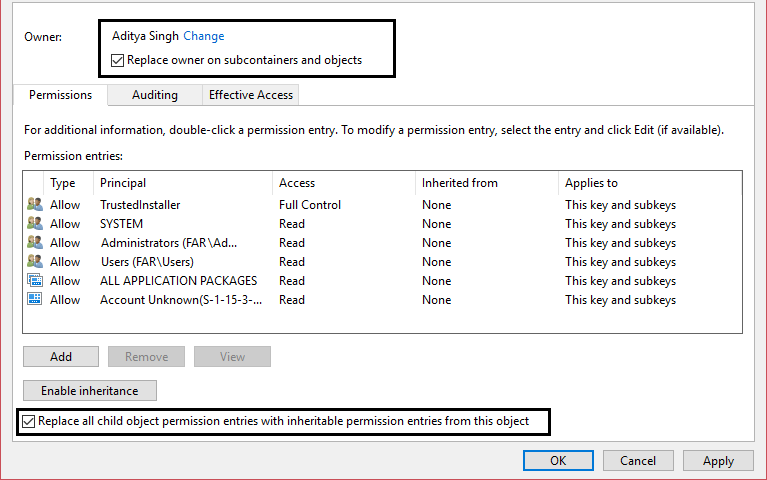Click the Enable inheritance button
The height and width of the screenshot is (480, 767).
90,390
